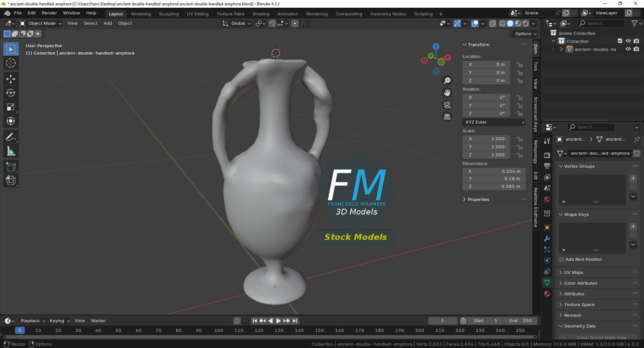Viewport: 644px width, 348px height.
Task: Click the End frame field 250
Action: tap(520, 321)
